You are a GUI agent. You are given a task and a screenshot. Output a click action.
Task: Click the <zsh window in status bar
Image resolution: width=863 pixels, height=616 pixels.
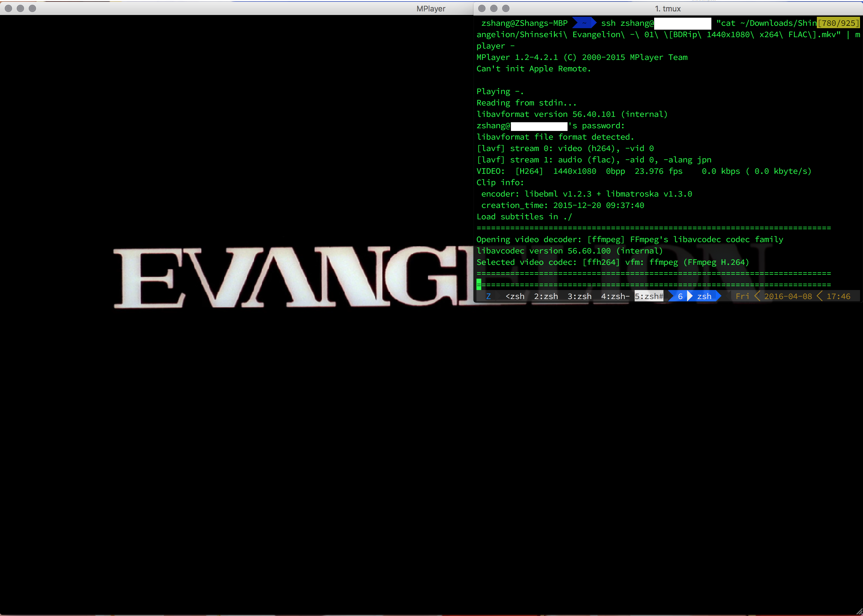click(515, 296)
